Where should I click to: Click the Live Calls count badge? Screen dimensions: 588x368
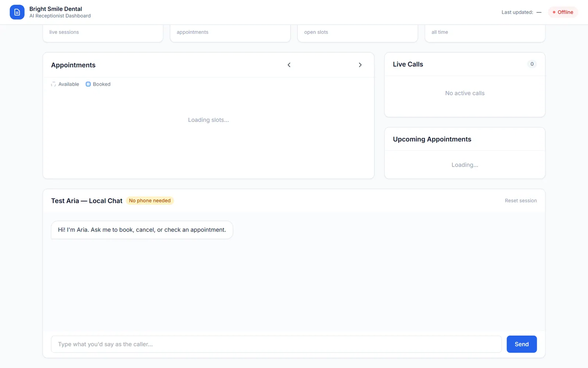pyautogui.click(x=532, y=64)
